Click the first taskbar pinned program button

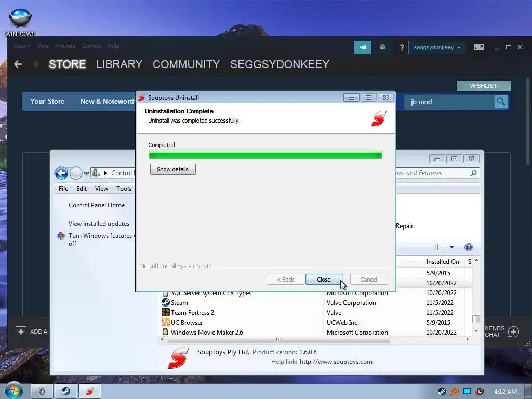42,392
